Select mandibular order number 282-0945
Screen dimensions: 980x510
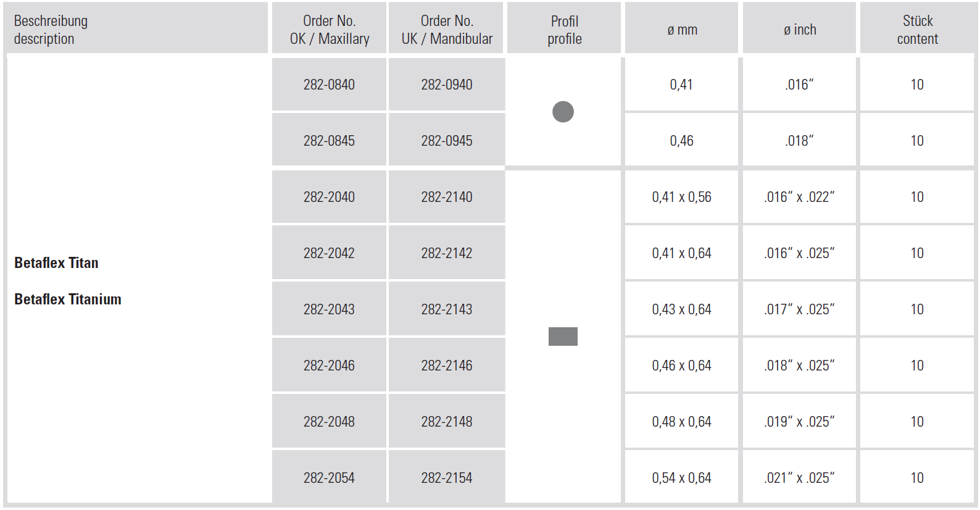pyautogui.click(x=447, y=141)
